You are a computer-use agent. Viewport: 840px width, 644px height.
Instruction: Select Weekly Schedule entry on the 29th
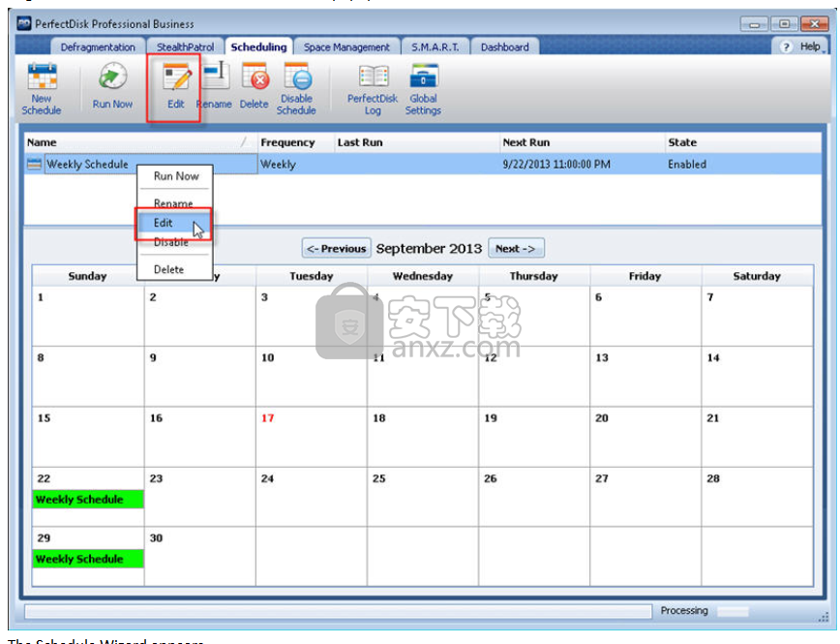tap(88, 560)
